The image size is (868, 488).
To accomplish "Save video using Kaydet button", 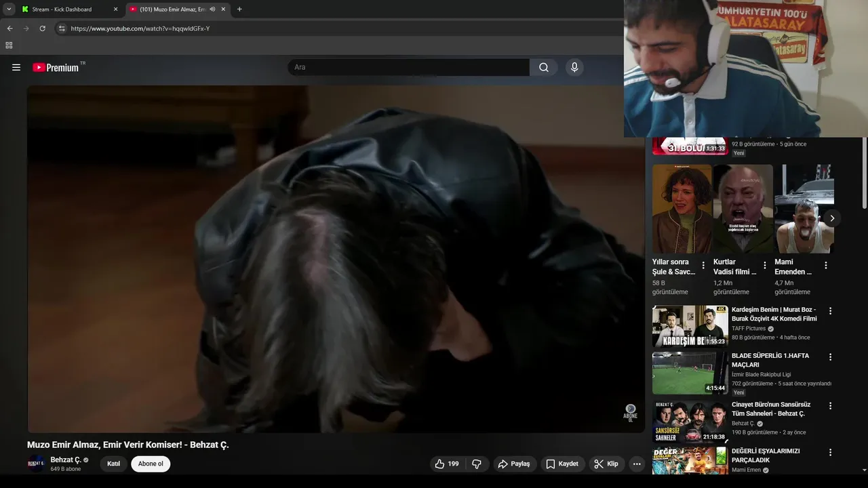I will (562, 464).
